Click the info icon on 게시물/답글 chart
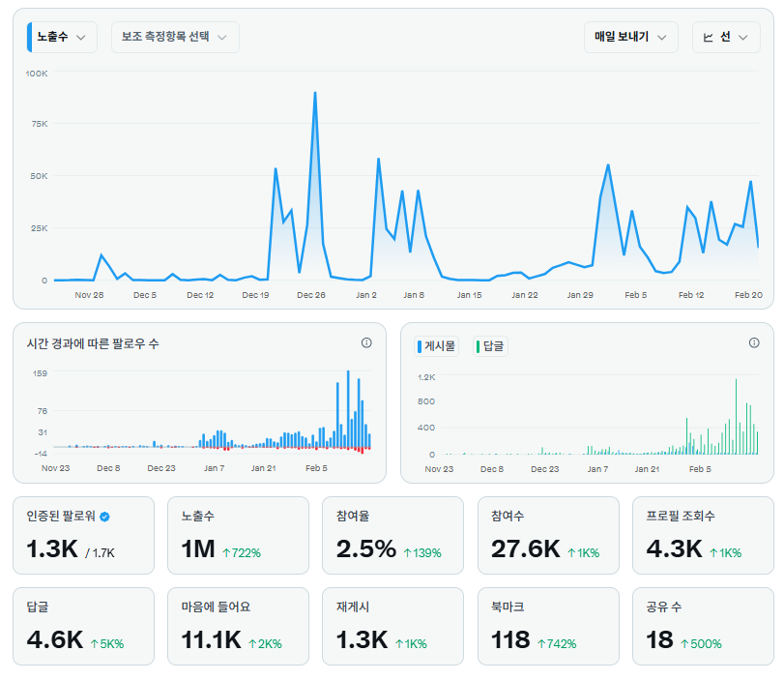784x681 pixels. [x=755, y=341]
